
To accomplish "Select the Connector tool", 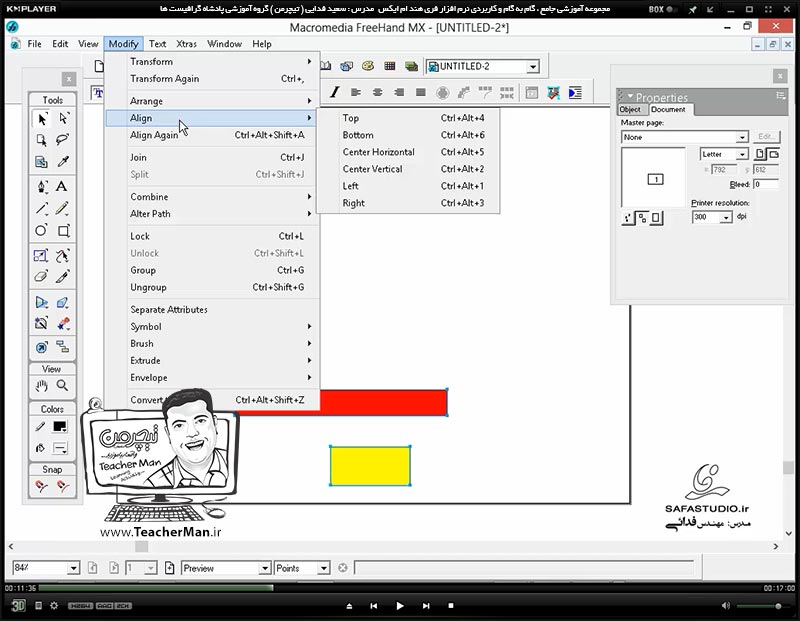I will click(63, 347).
